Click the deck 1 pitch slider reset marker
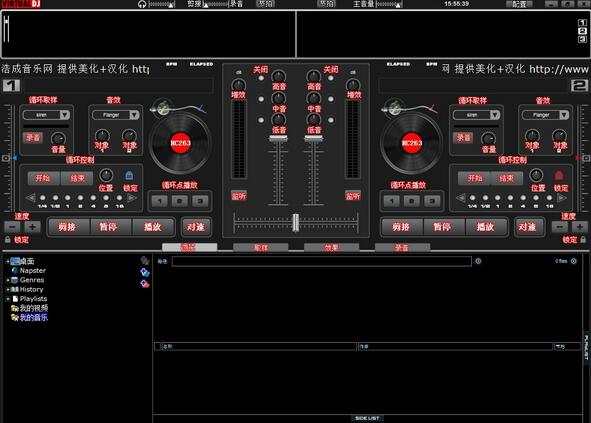Image resolution: width=591 pixels, height=423 pixels. [6, 158]
